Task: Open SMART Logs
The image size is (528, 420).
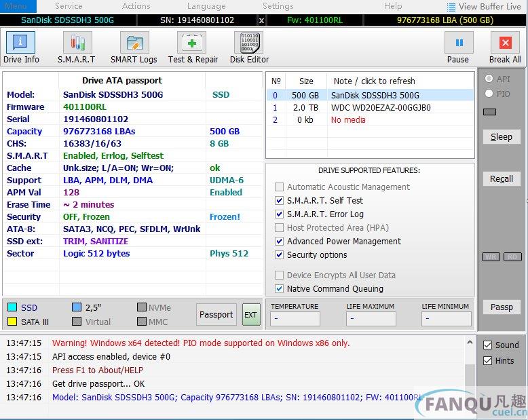Action: click(134, 42)
